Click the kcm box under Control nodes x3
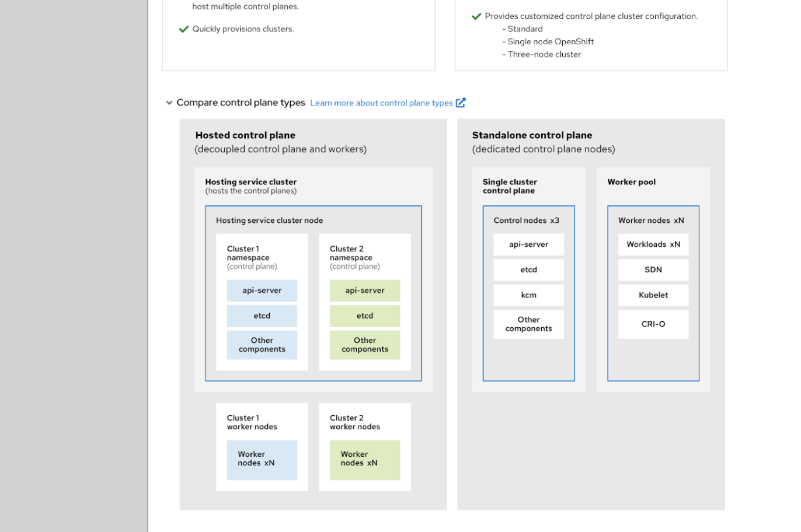 coord(528,295)
